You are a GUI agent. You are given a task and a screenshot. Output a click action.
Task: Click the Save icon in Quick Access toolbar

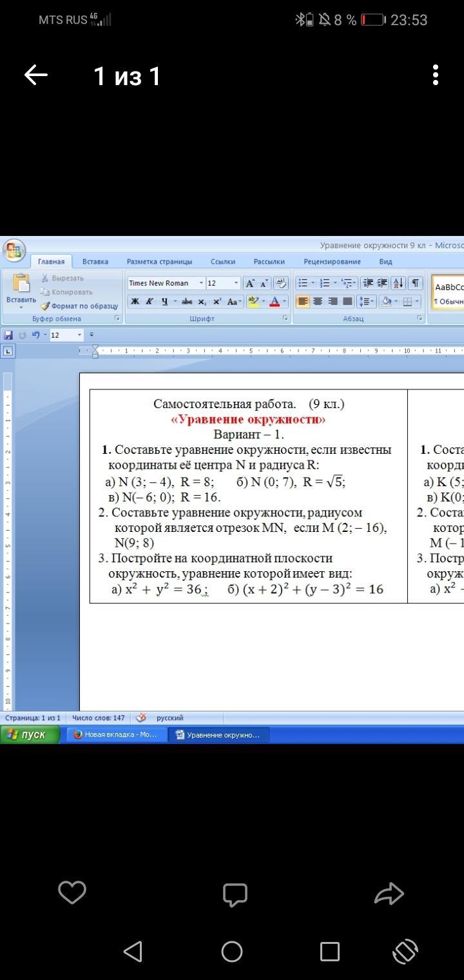click(x=8, y=335)
